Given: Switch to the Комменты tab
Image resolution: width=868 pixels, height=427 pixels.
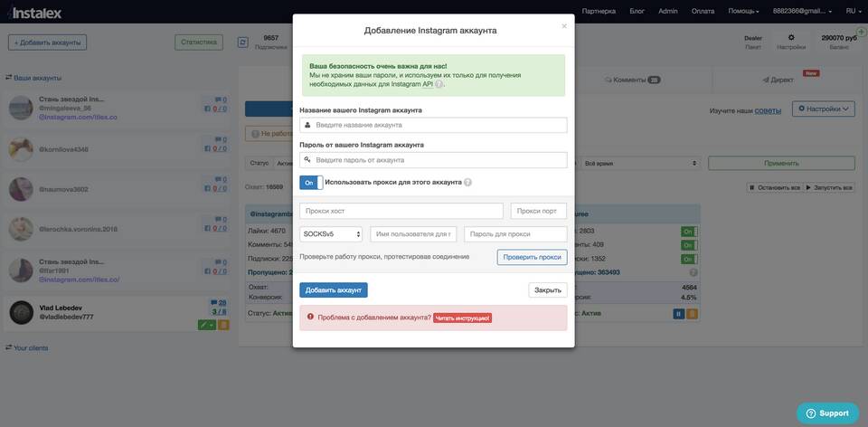Looking at the screenshot, I should pyautogui.click(x=633, y=80).
